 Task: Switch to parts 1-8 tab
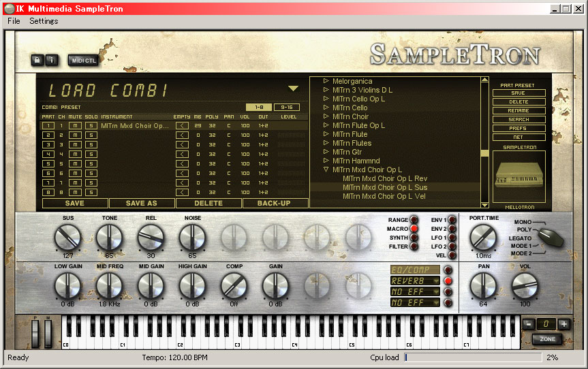259,108
